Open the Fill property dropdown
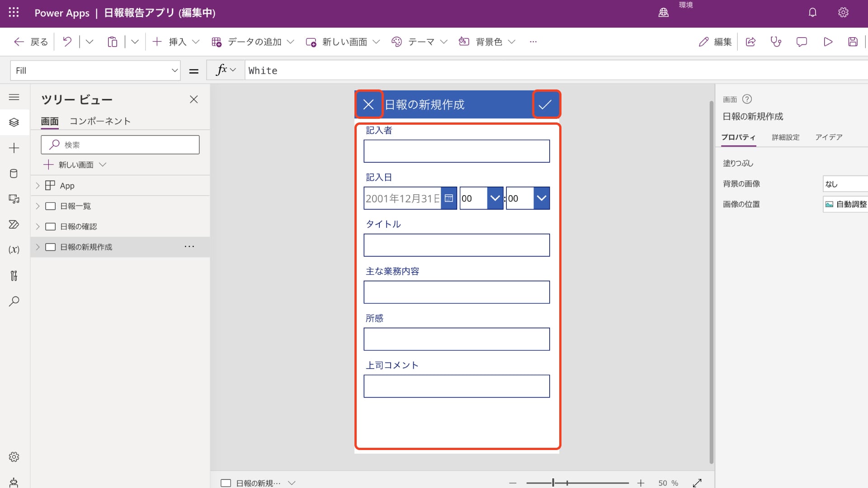The image size is (868, 488). [175, 70]
